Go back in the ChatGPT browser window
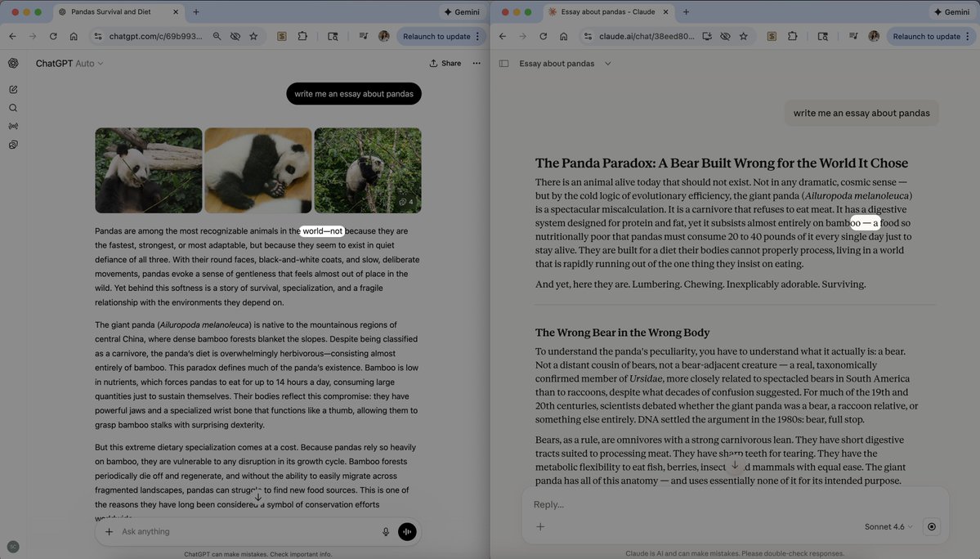 tap(12, 36)
